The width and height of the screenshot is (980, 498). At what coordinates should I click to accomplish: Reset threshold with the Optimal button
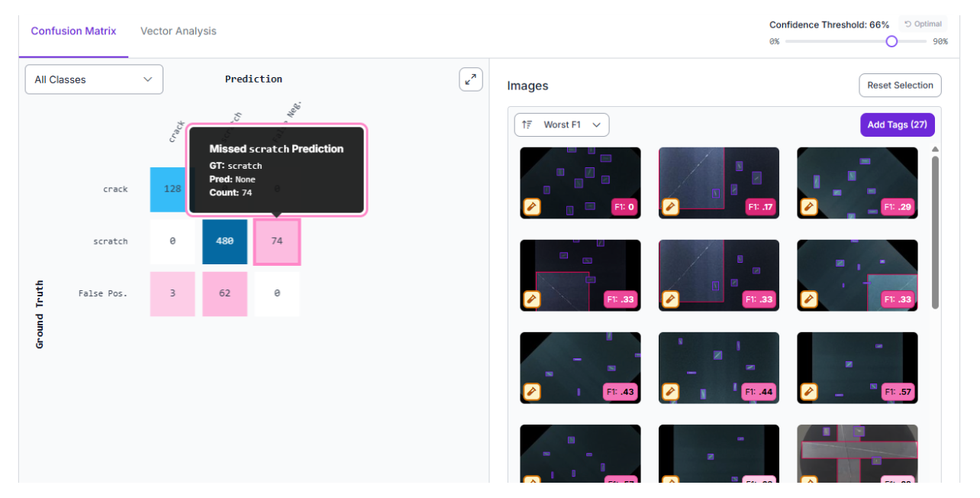[923, 24]
